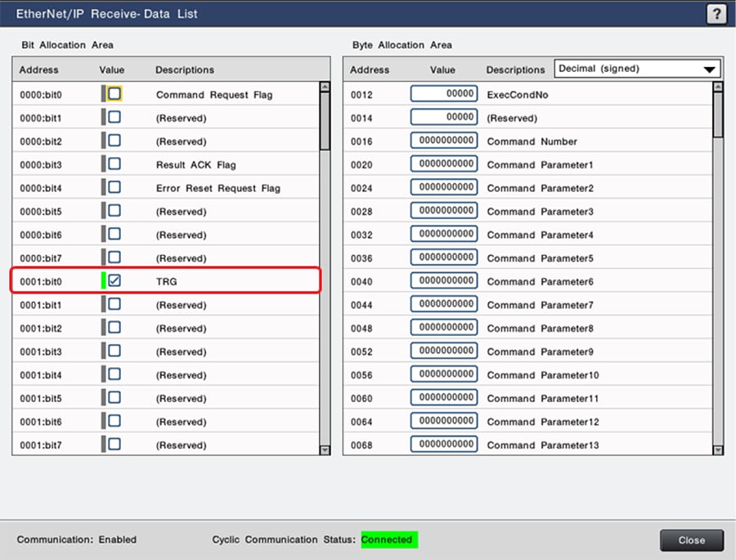
Task: Click bit list scroll up arrow
Action: [x=325, y=87]
